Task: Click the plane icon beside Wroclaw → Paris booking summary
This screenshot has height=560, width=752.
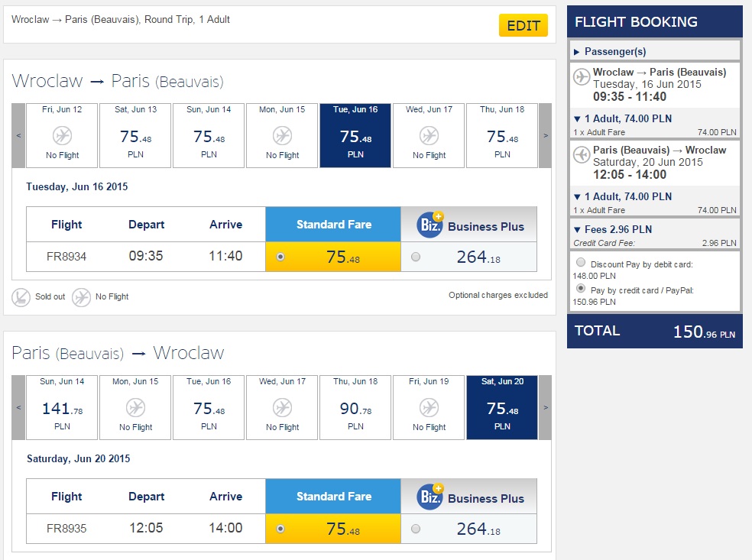Action: tap(582, 76)
